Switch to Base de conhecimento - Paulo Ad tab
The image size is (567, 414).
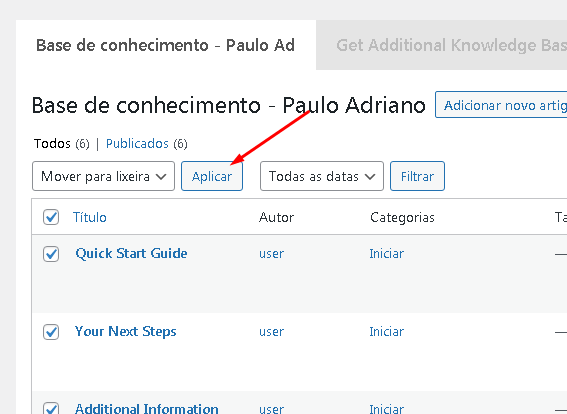pyautogui.click(x=166, y=45)
